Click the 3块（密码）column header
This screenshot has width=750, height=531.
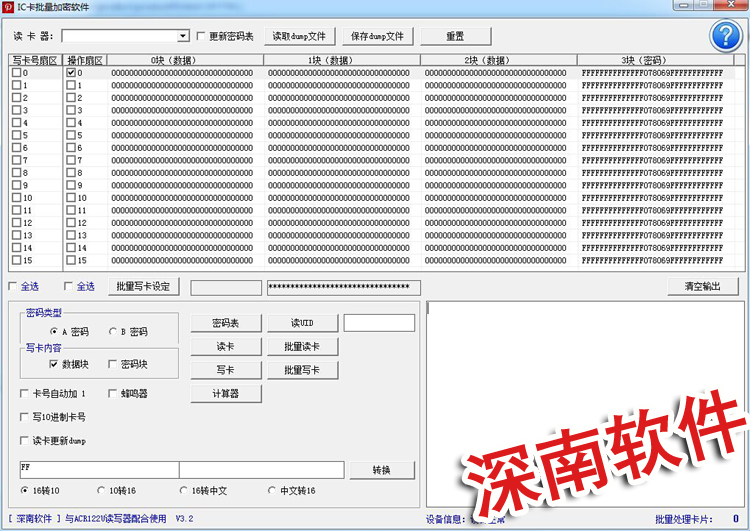click(655, 60)
